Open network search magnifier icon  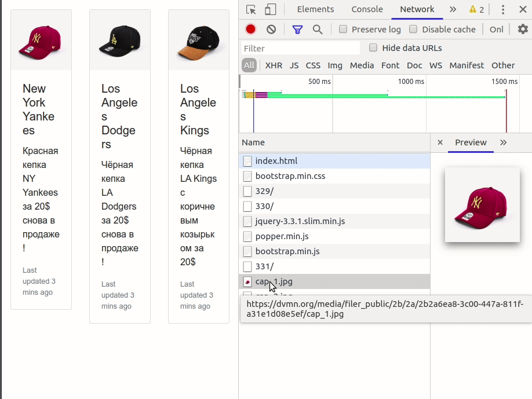[318, 30]
